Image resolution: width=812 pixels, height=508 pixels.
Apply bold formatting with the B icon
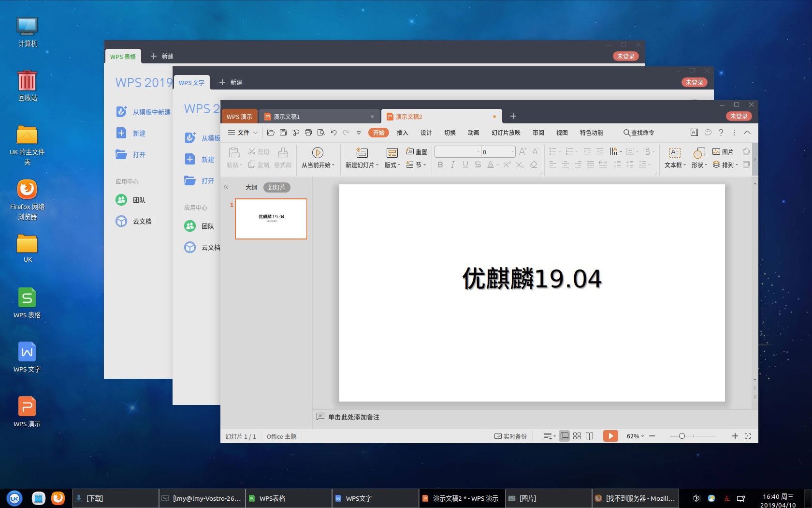(440, 164)
